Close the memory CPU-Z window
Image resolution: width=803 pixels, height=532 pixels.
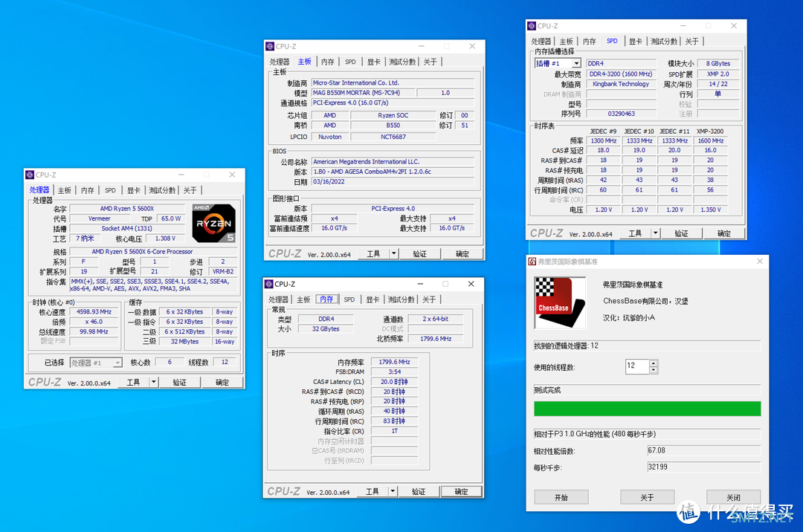coord(471,284)
